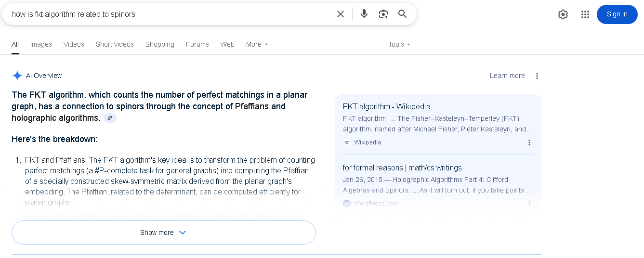The width and height of the screenshot is (644, 258).
Task: Switch to the Forums tab
Action: coord(197,44)
